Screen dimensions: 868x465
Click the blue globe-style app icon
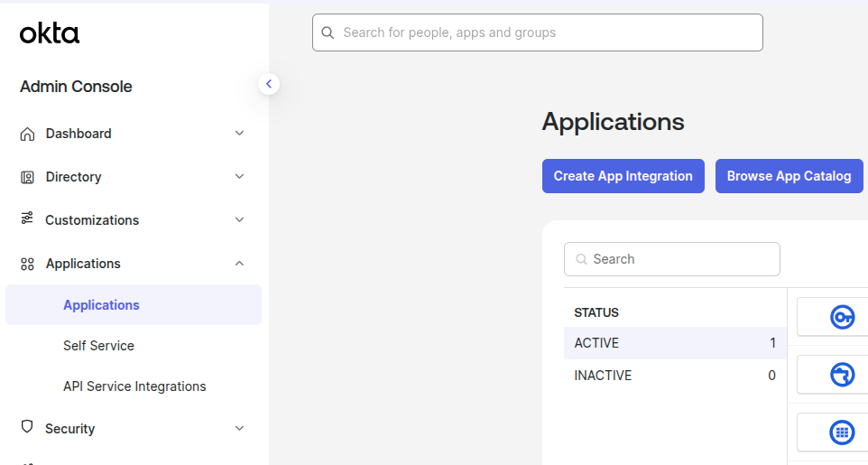coord(841,374)
